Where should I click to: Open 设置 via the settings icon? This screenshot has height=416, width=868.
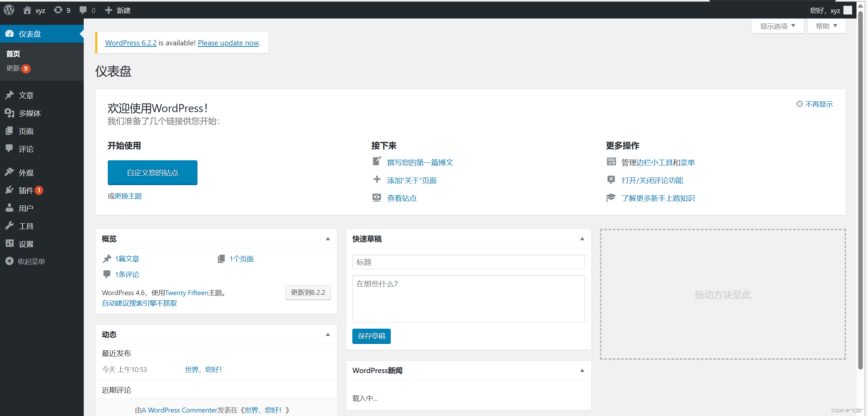click(10, 243)
